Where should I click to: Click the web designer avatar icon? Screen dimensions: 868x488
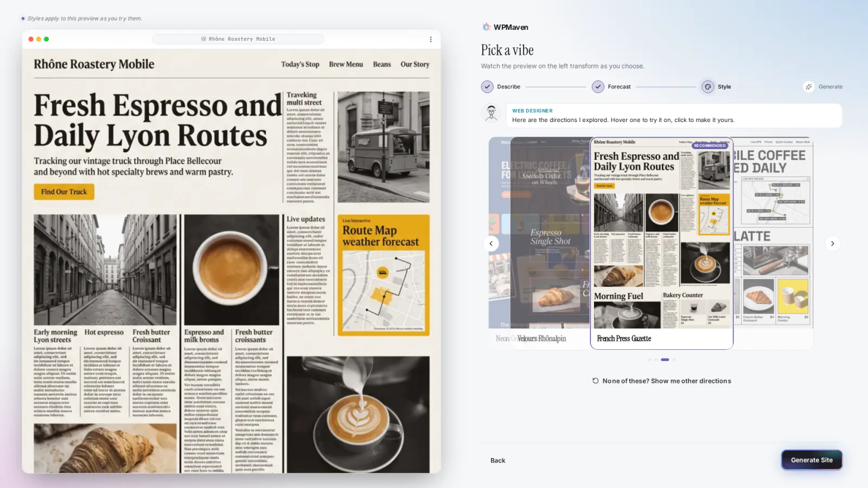point(492,113)
